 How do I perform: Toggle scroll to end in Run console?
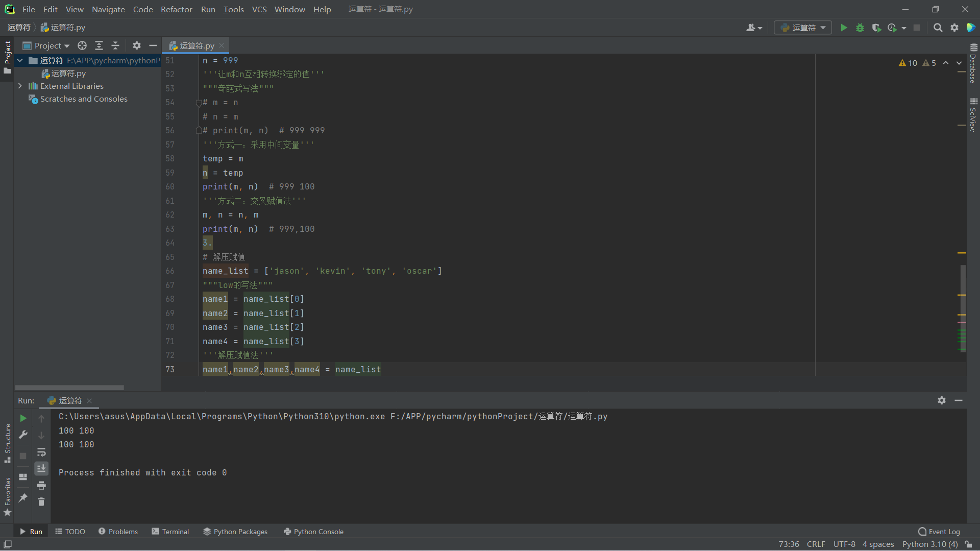tap(41, 468)
